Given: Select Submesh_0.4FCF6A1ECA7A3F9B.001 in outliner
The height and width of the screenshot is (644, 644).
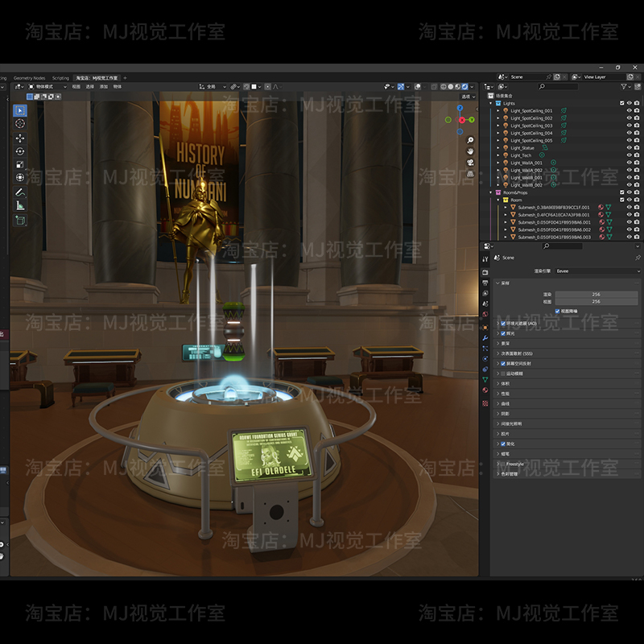Looking at the screenshot, I should (553, 214).
